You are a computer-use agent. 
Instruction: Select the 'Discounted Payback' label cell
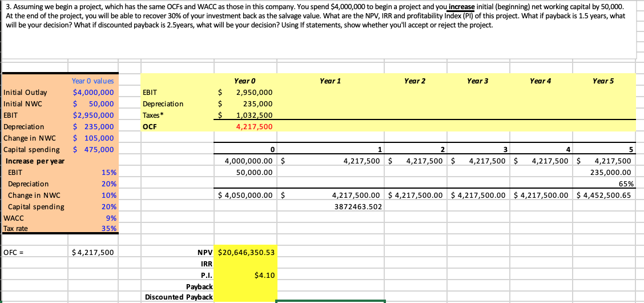click(178, 297)
